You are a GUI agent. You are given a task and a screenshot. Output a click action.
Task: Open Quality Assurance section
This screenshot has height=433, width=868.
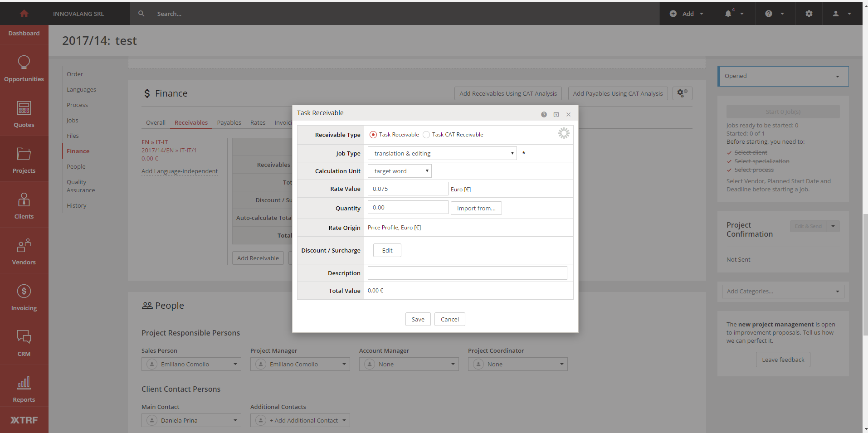click(x=81, y=186)
